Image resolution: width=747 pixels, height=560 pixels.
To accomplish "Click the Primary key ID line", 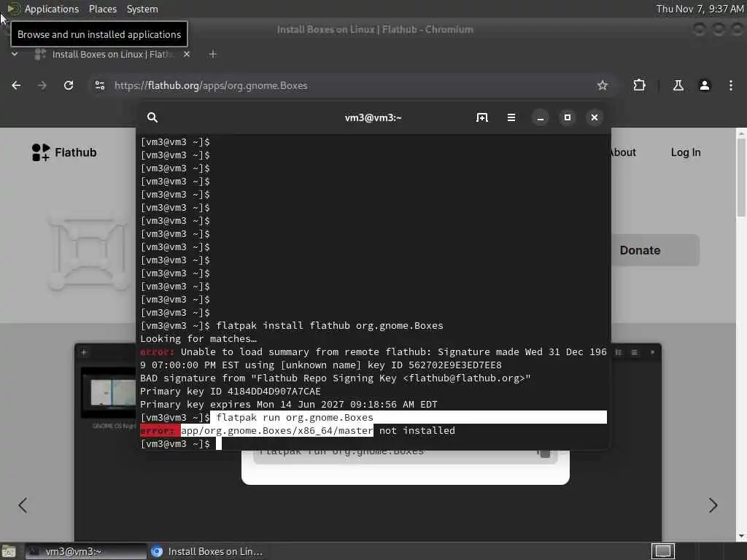I will 230,392.
